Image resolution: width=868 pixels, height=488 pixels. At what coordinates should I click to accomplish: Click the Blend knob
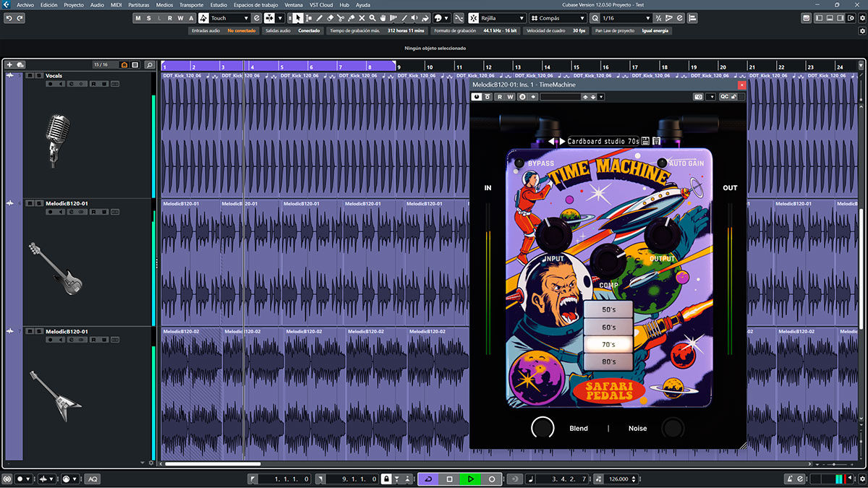pyautogui.click(x=542, y=428)
